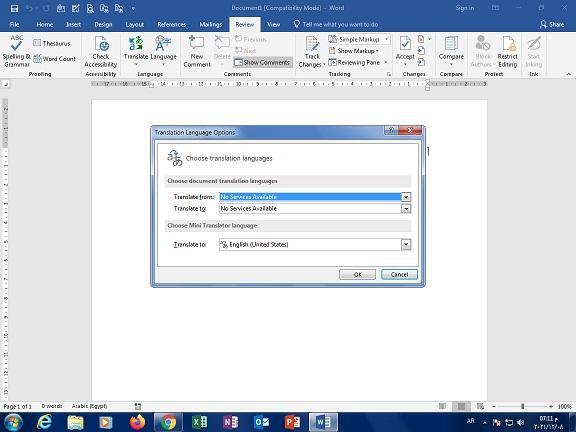Switch to the Mailings tab
Image resolution: width=576 pixels, height=432 pixels.
211,25
